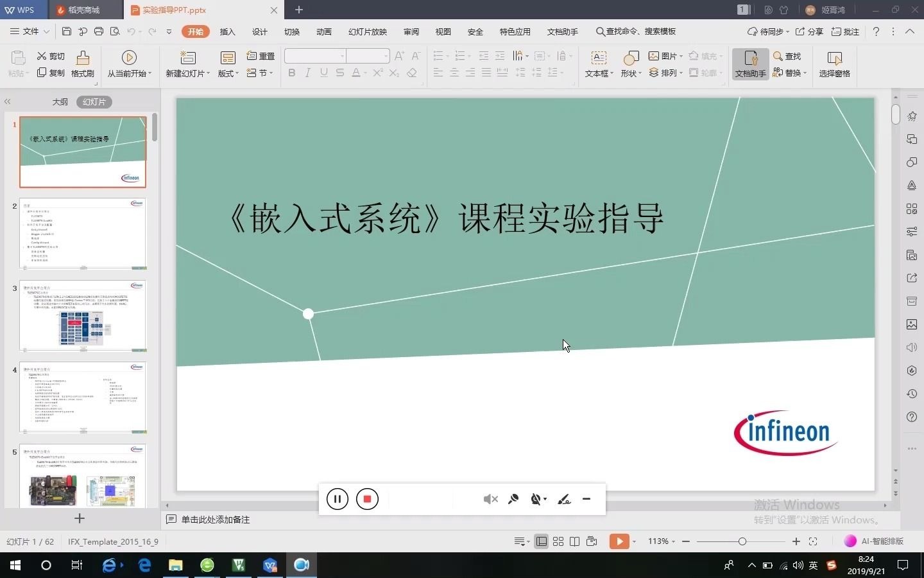Minimize the recorder toolbar with dash icon

(x=586, y=499)
